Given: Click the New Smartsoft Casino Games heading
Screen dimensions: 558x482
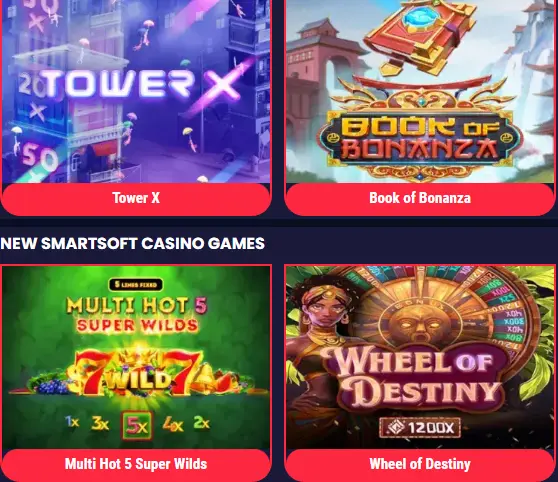Looking at the screenshot, I should pos(132,243).
